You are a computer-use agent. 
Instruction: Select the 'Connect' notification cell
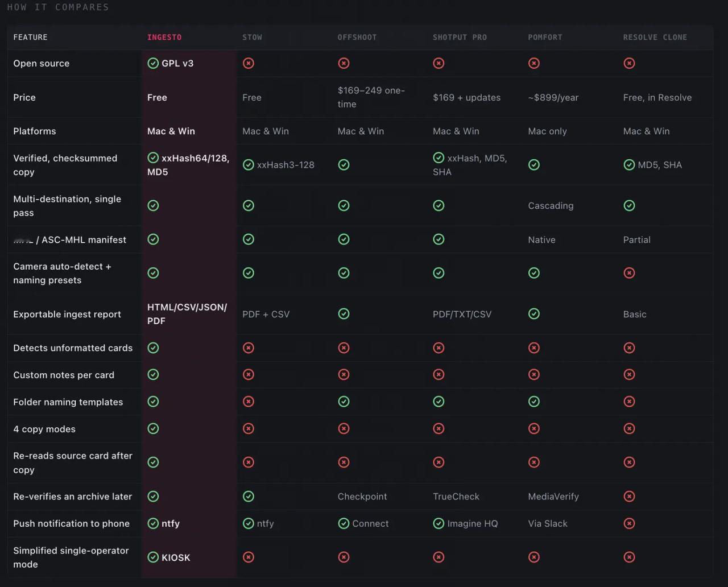click(x=363, y=523)
